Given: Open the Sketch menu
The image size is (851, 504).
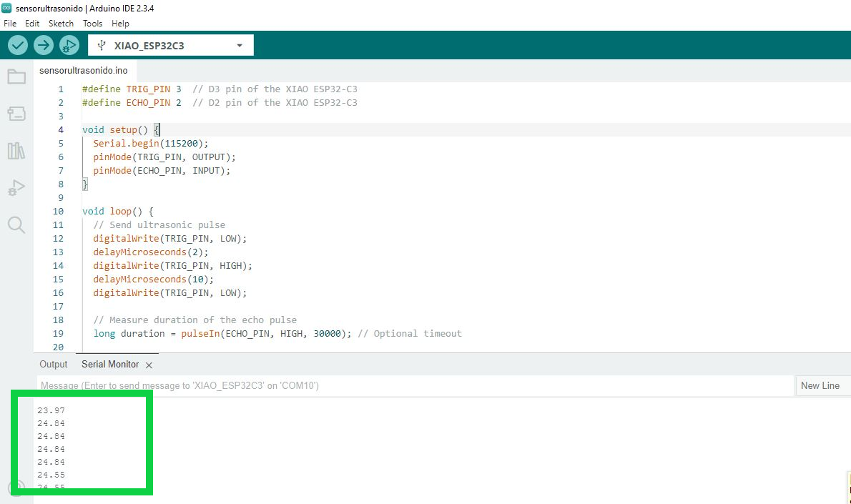Looking at the screenshot, I should pyautogui.click(x=61, y=24).
